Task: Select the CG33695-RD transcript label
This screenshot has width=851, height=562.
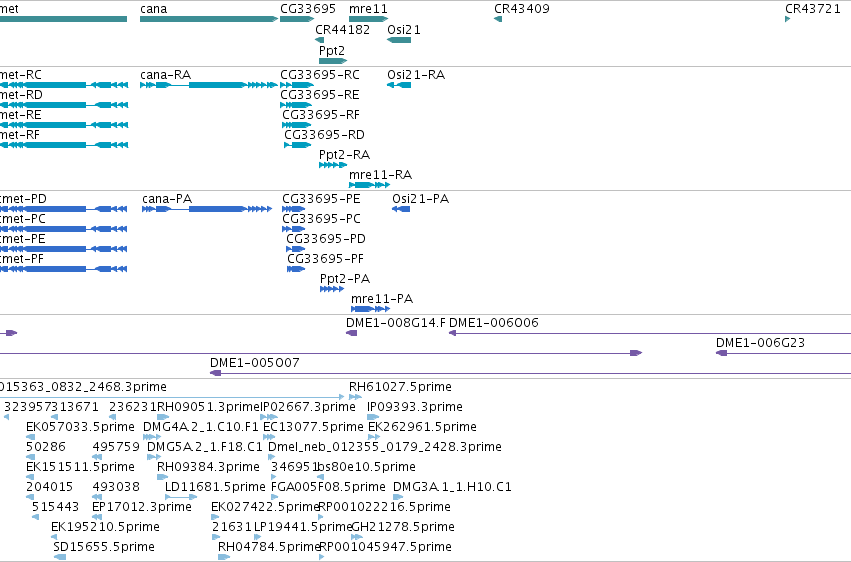Action: tap(324, 135)
